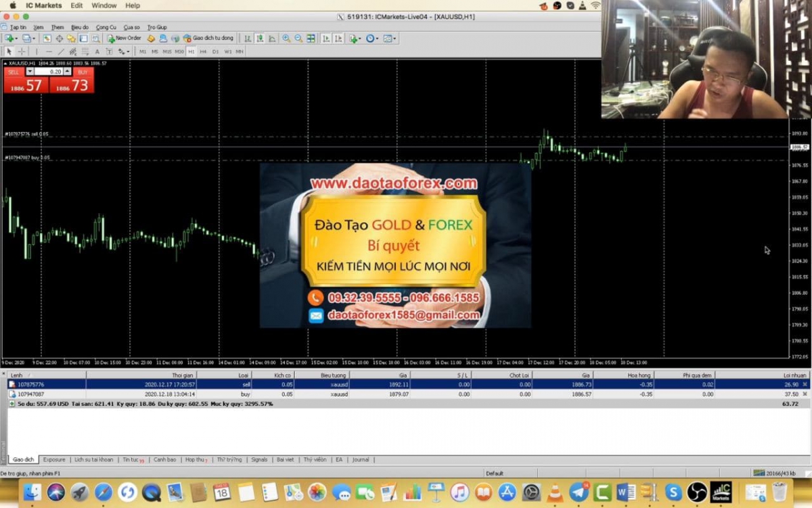Open the new chart dropdown arrow
Screen dimensions: 812x508
(16, 38)
